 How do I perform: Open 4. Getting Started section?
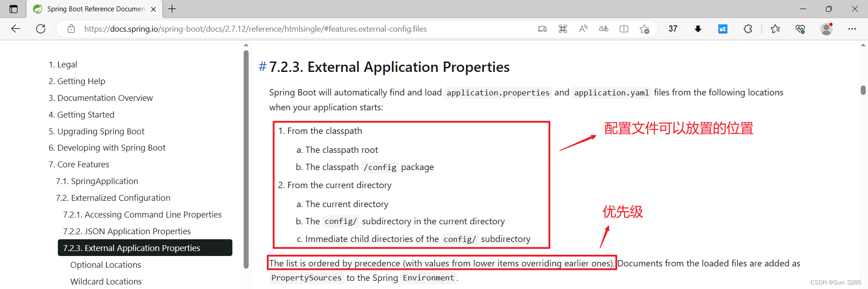pos(81,115)
